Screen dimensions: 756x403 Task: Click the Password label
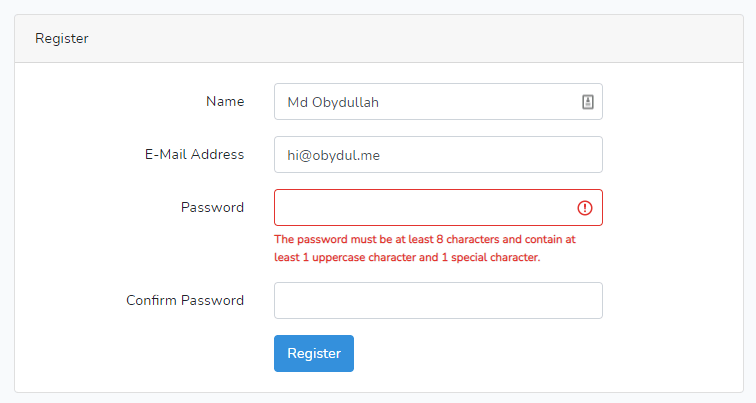coord(212,208)
